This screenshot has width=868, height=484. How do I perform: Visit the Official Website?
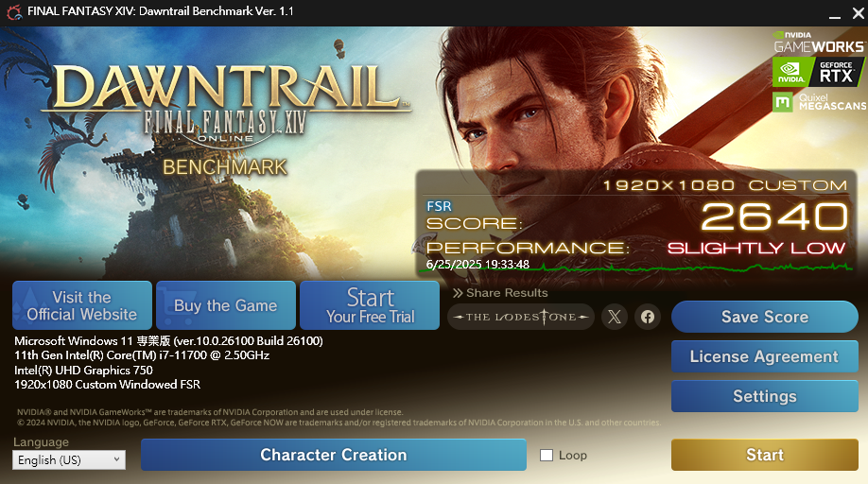[x=82, y=305]
